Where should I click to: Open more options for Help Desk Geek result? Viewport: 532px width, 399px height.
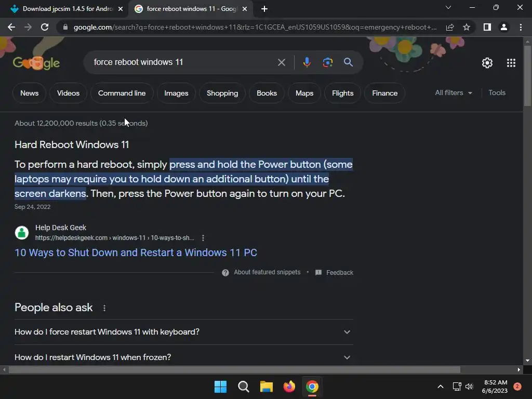[203, 238]
